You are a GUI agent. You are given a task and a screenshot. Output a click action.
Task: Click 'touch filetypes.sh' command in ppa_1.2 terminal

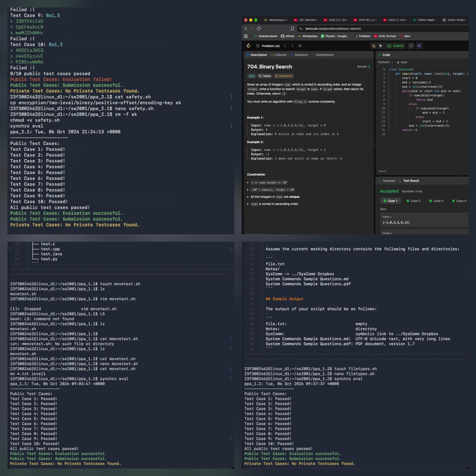coord(355,369)
